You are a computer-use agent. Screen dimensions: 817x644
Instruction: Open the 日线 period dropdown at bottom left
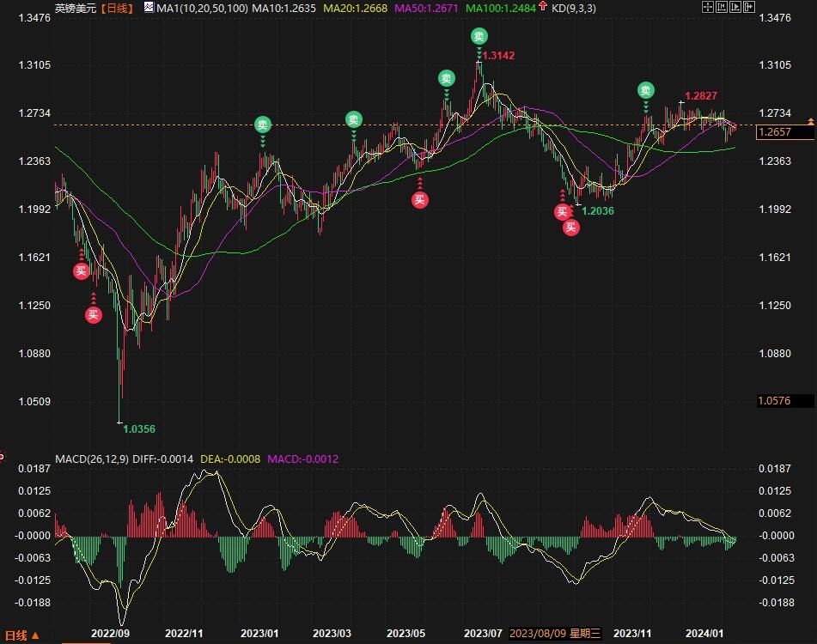tap(21, 635)
